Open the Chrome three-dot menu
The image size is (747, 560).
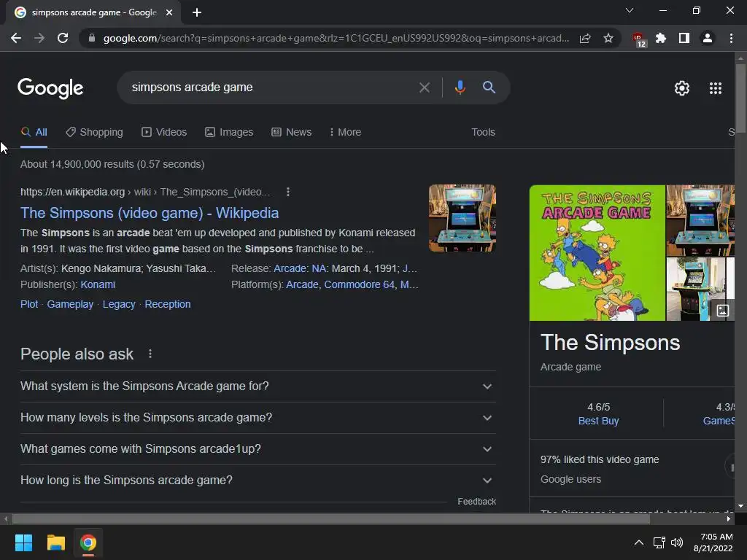(x=731, y=38)
